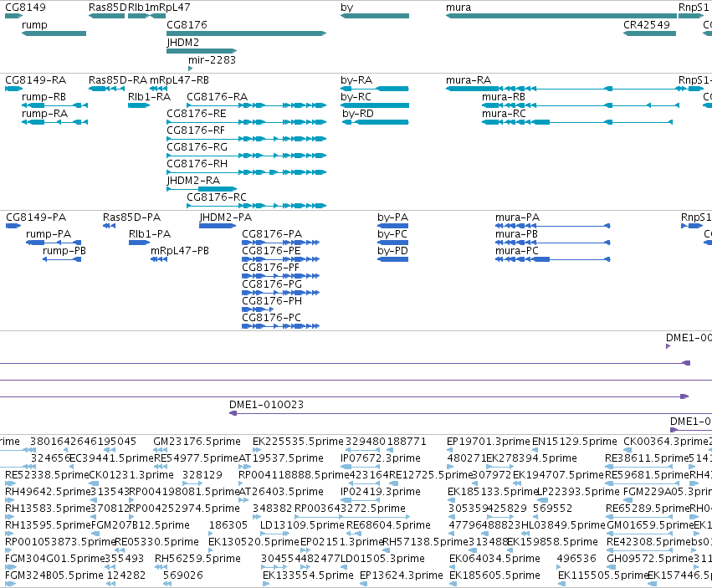Click the by-PD protein glyph
Screen dimensions: 712x588
tap(392, 259)
